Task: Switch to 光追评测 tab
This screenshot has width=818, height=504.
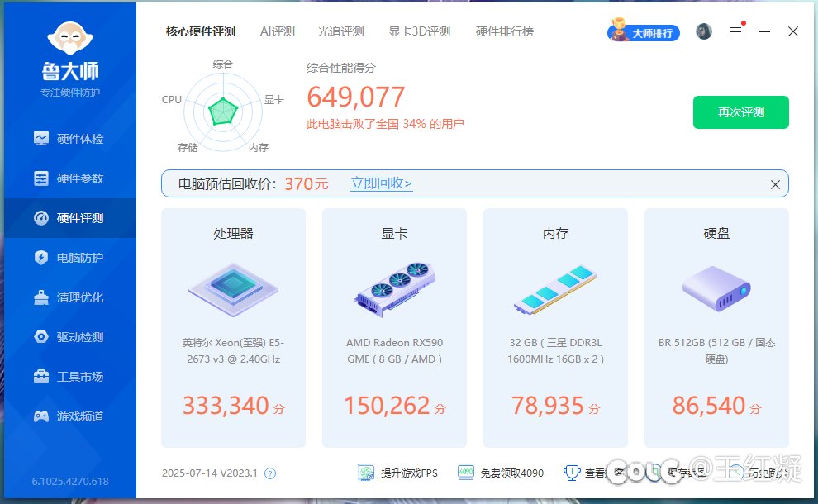Action: (340, 32)
